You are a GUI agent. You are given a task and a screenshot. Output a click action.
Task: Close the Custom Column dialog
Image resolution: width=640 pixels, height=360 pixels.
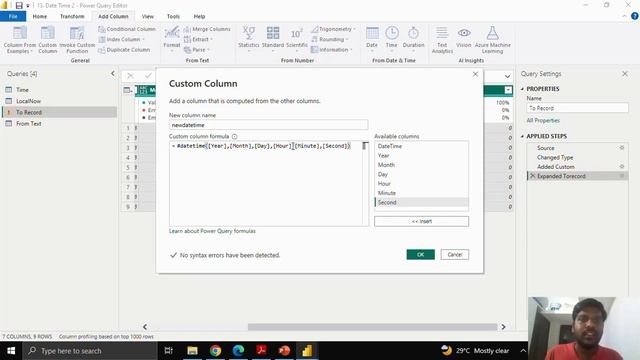pyautogui.click(x=475, y=74)
